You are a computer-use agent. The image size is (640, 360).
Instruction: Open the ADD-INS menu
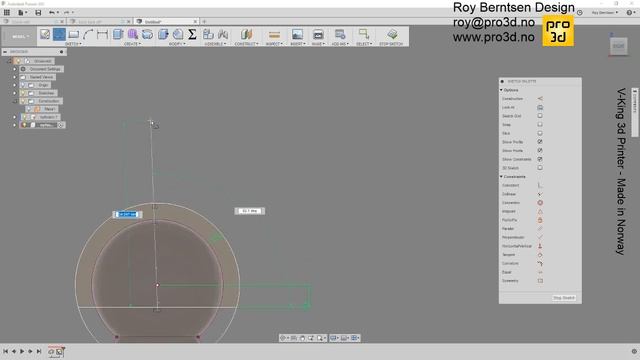[340, 44]
